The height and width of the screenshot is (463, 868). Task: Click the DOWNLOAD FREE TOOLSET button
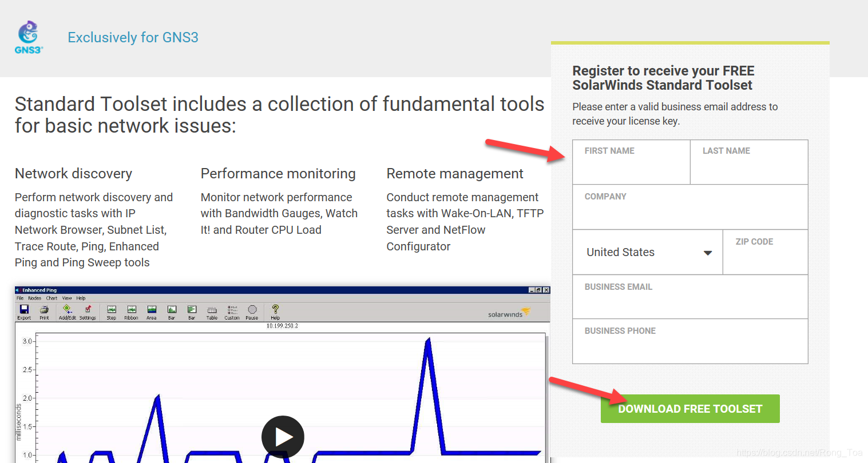coord(690,409)
